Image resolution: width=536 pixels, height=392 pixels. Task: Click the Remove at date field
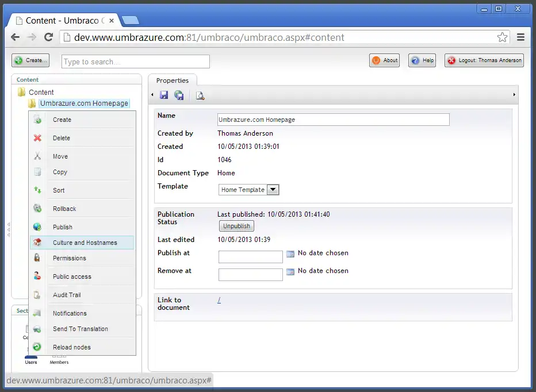pos(251,274)
